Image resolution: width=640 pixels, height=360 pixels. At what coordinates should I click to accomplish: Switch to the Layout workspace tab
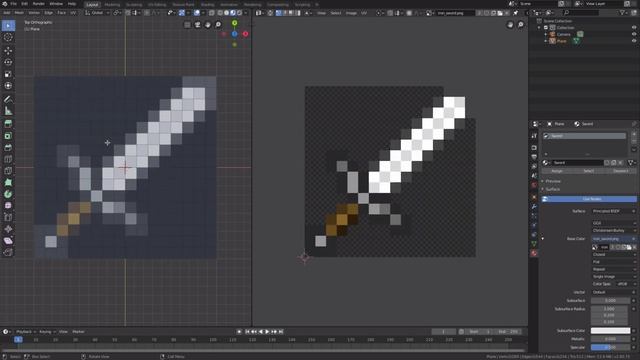[92, 4]
